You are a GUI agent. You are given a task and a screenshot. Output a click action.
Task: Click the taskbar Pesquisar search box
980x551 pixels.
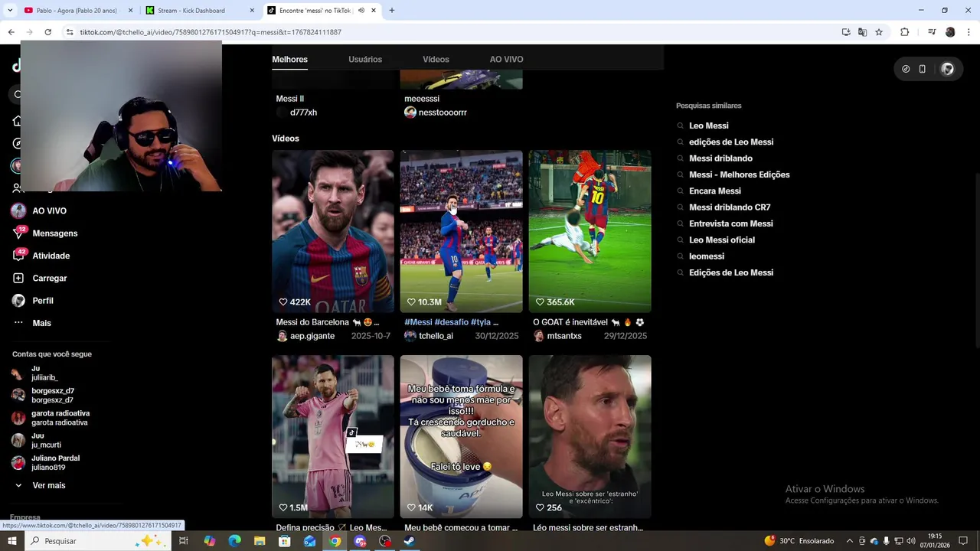click(98, 541)
